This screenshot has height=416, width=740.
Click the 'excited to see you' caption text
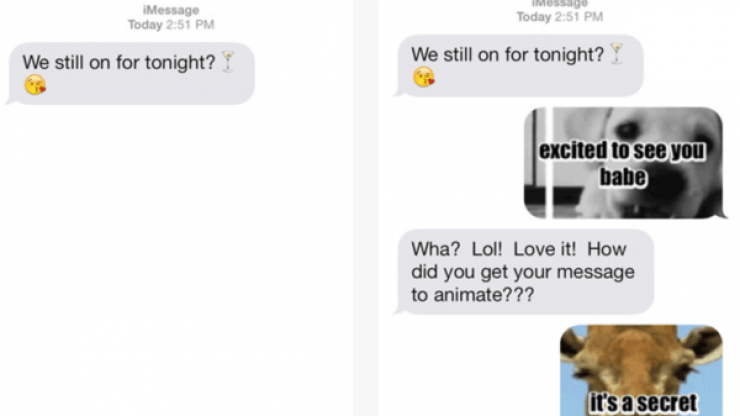click(x=622, y=151)
